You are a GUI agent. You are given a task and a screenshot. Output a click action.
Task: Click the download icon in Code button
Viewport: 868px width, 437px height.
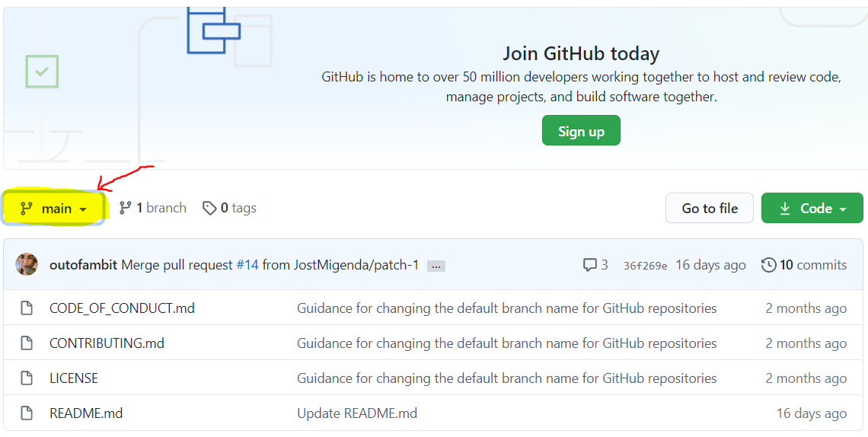click(784, 209)
